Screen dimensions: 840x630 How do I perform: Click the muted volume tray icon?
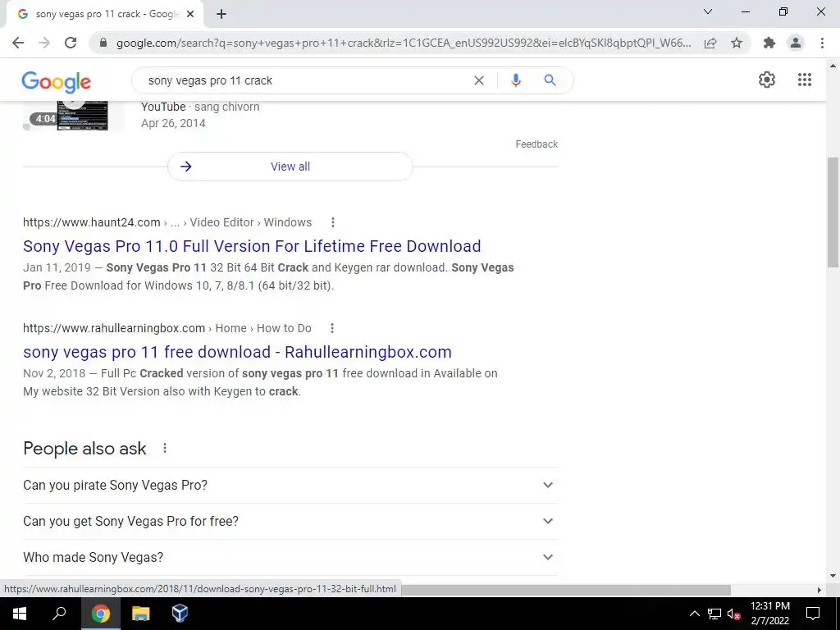click(x=734, y=614)
